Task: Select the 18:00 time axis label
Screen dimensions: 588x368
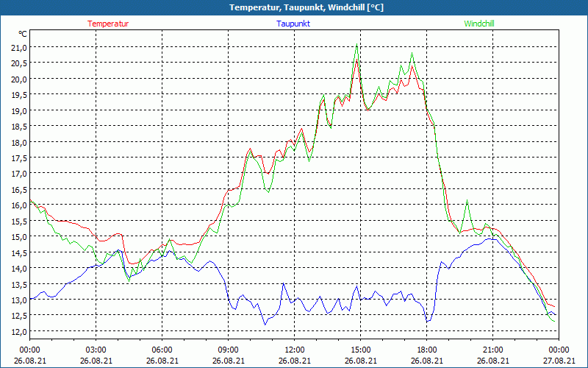Action: [x=427, y=350]
